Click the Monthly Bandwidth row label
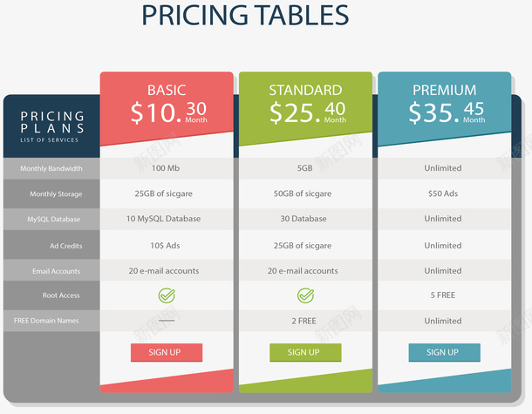Image resolution: width=532 pixels, height=414 pixels. 51,168
